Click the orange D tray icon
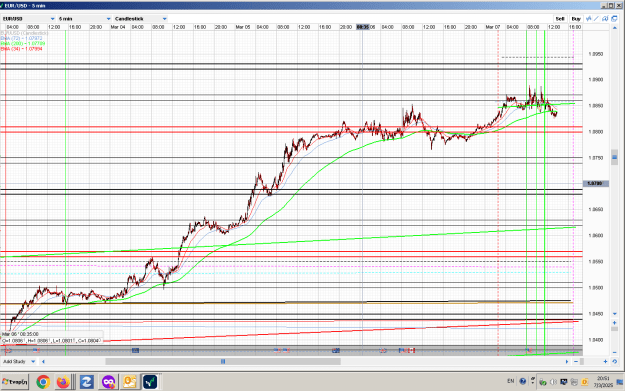This screenshot has height=391, width=625. (x=584, y=382)
